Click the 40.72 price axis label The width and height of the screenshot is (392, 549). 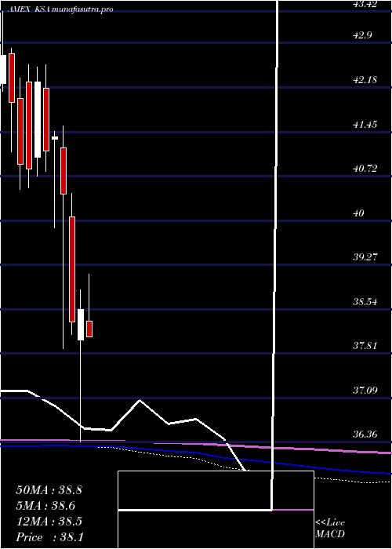click(x=367, y=169)
